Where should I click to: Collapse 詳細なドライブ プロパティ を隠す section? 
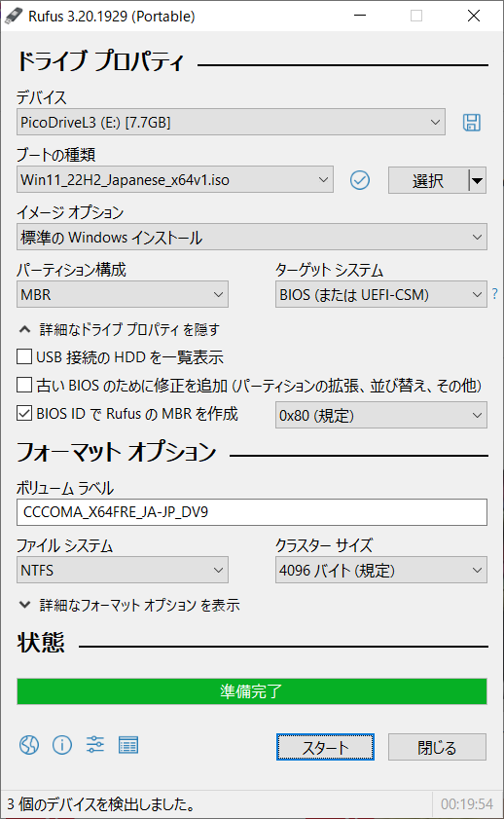[120, 329]
